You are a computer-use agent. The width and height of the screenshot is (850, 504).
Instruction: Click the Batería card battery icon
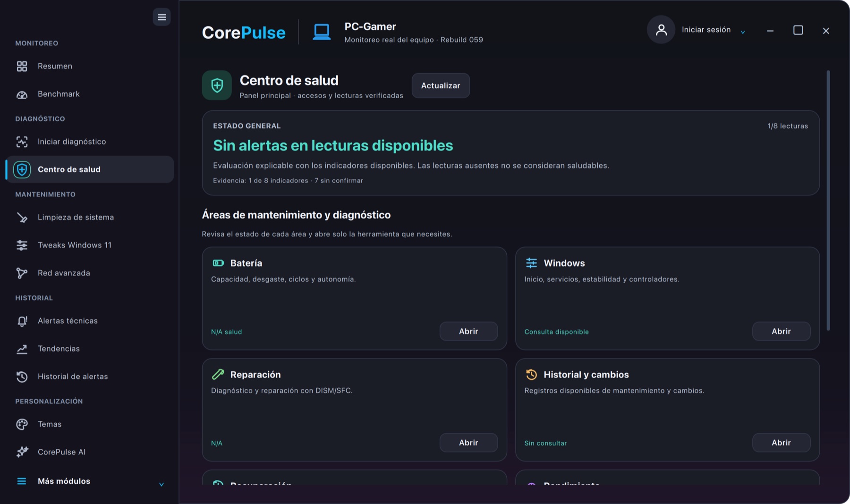tap(218, 263)
